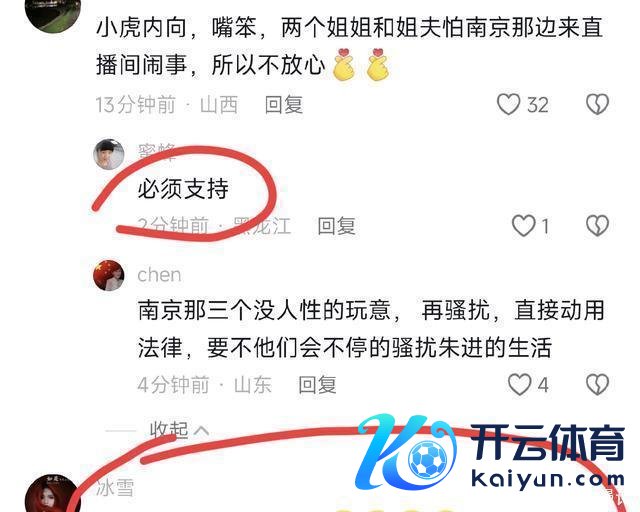The height and width of the screenshot is (512, 640).
Task: Select chen's comment about 南京
Action: point(371,329)
